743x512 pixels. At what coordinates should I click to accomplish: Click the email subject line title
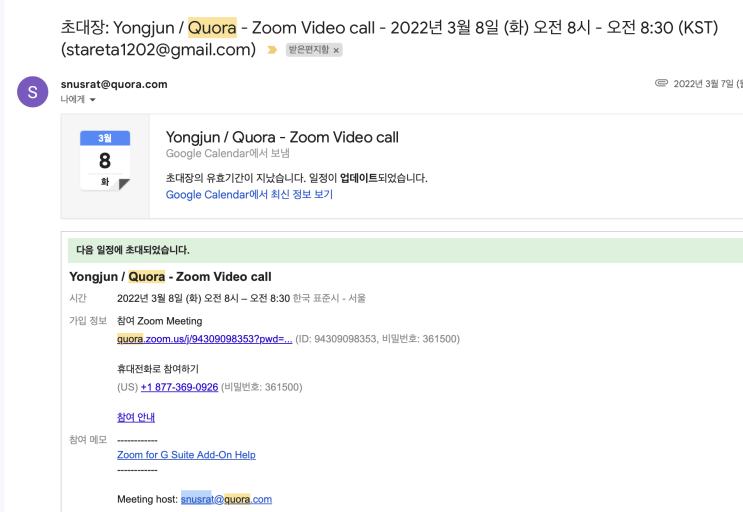point(390,38)
